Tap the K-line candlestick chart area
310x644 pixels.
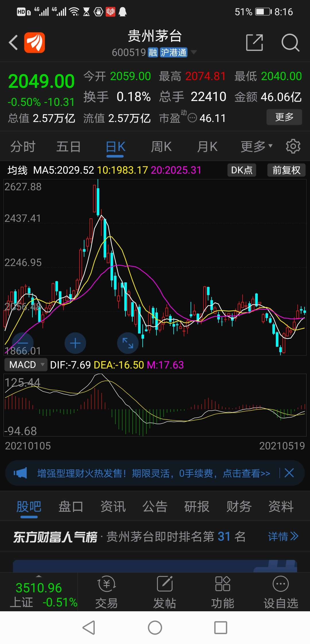(x=155, y=267)
